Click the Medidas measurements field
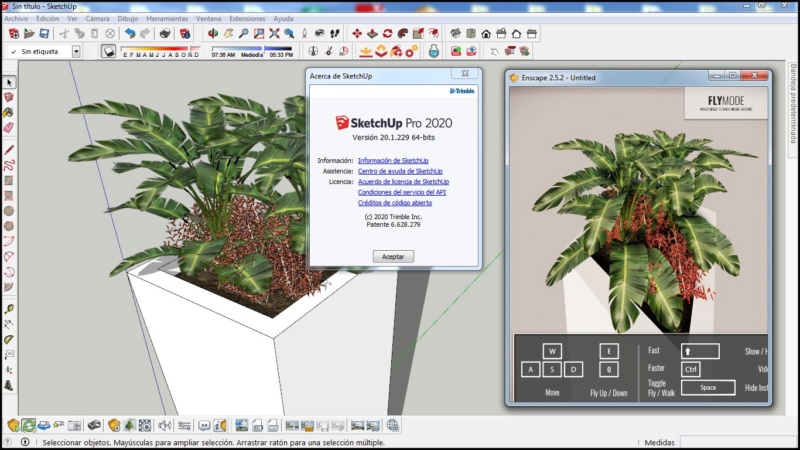 coord(736,442)
